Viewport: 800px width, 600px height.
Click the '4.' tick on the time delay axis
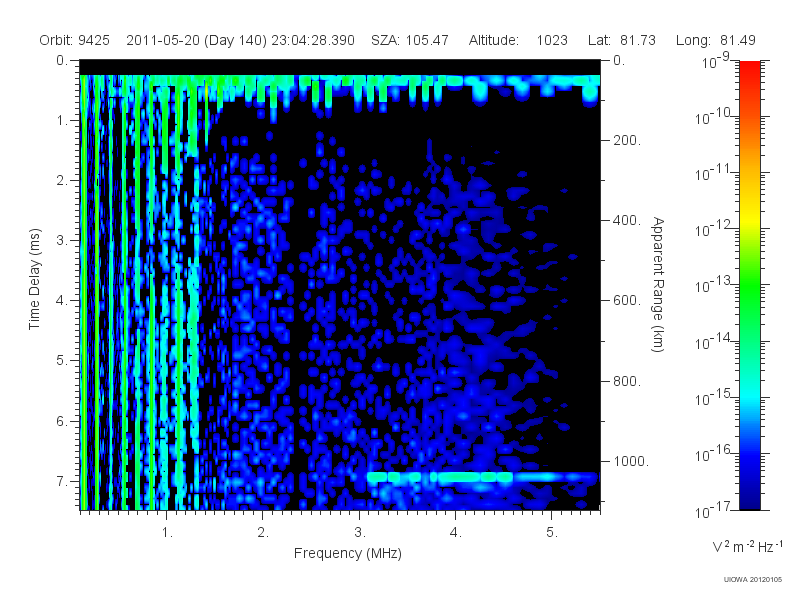pyautogui.click(x=62, y=301)
